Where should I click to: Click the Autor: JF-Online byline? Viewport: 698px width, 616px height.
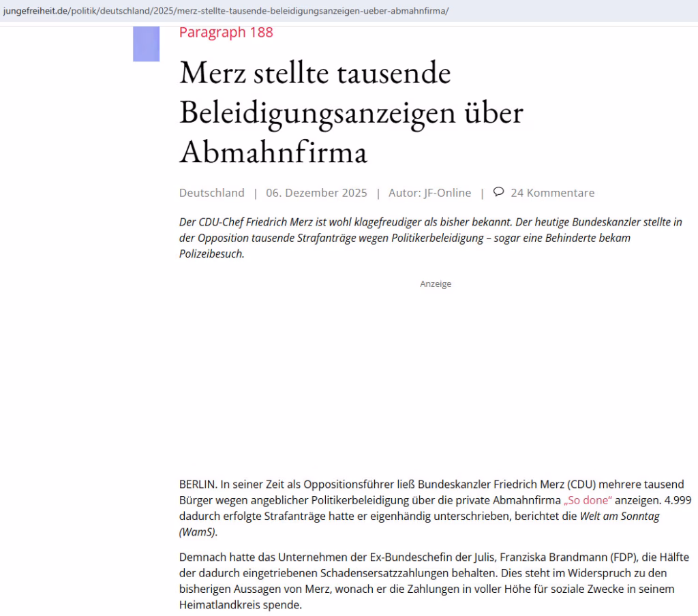click(x=429, y=193)
